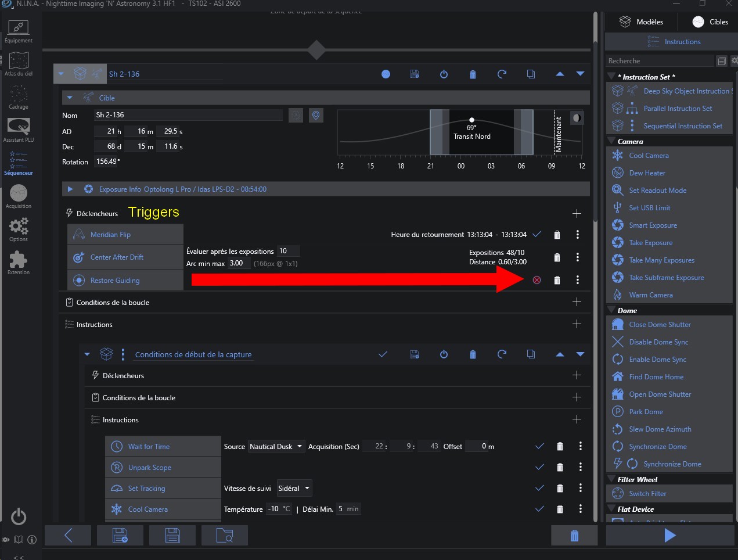Open Atlas du ciel
Viewport: 738px width, 560px height.
[19, 64]
